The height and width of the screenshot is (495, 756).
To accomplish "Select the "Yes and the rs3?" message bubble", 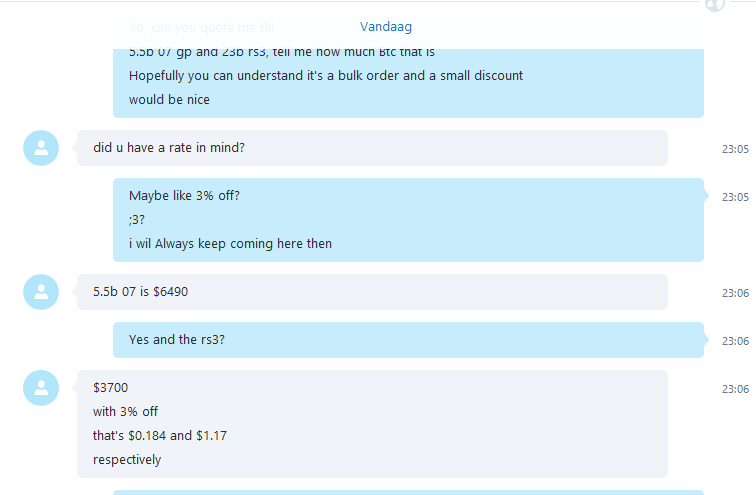I will pos(408,340).
